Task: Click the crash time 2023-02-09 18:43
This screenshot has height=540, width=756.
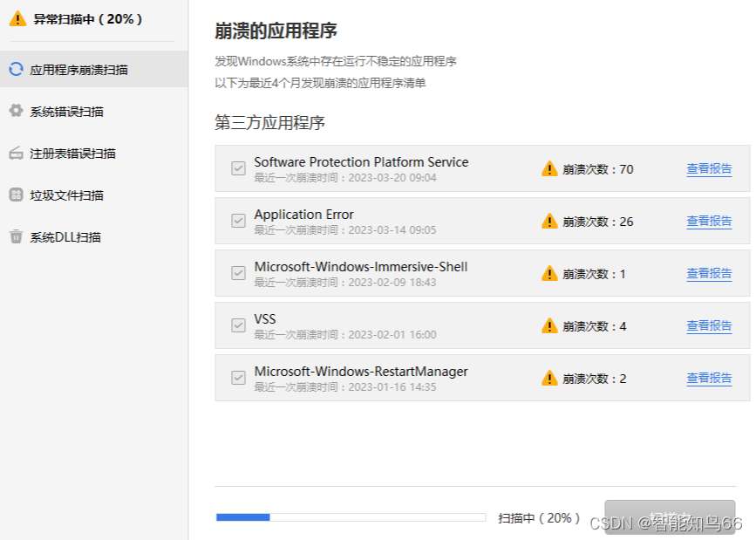Action: coord(392,283)
